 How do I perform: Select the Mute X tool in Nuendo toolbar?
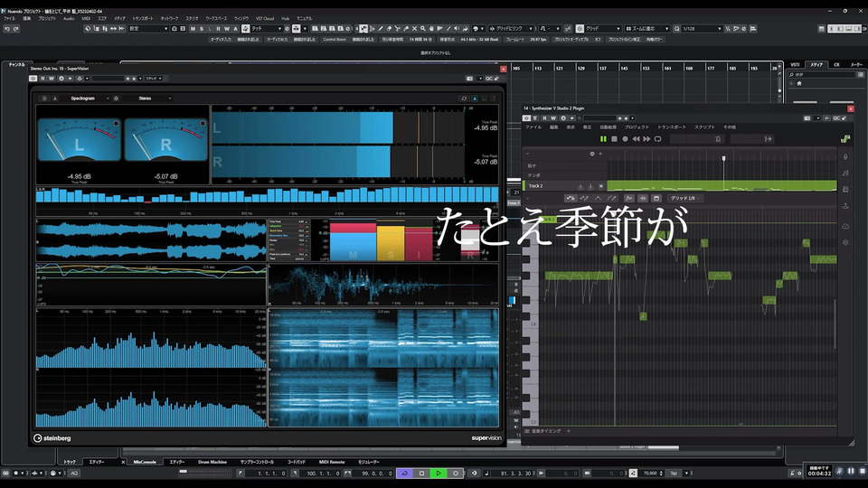[415, 29]
